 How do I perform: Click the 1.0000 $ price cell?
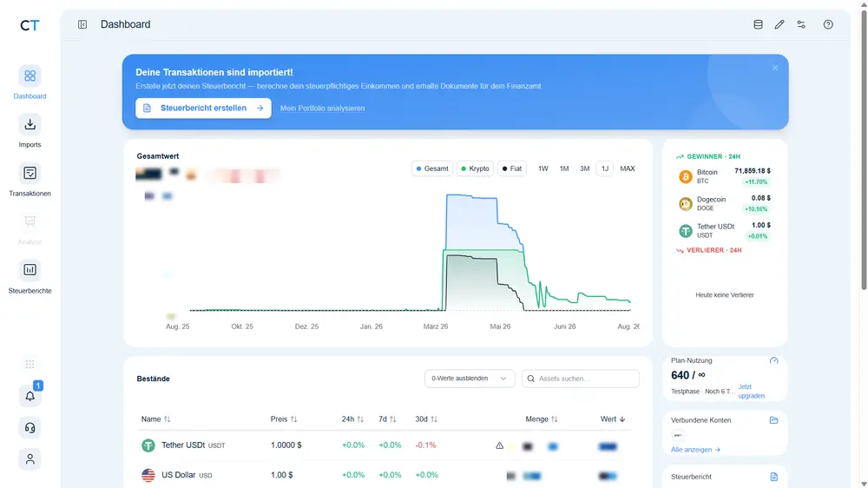[x=286, y=445]
